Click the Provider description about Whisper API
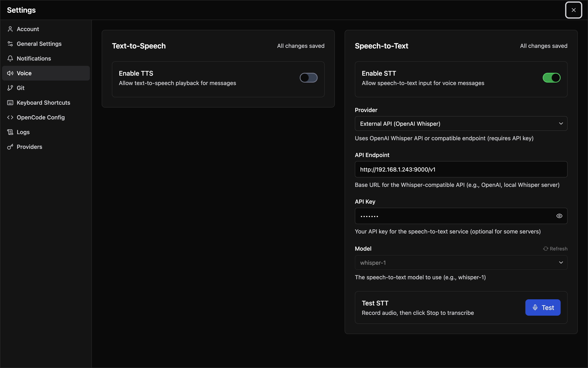 coord(444,138)
